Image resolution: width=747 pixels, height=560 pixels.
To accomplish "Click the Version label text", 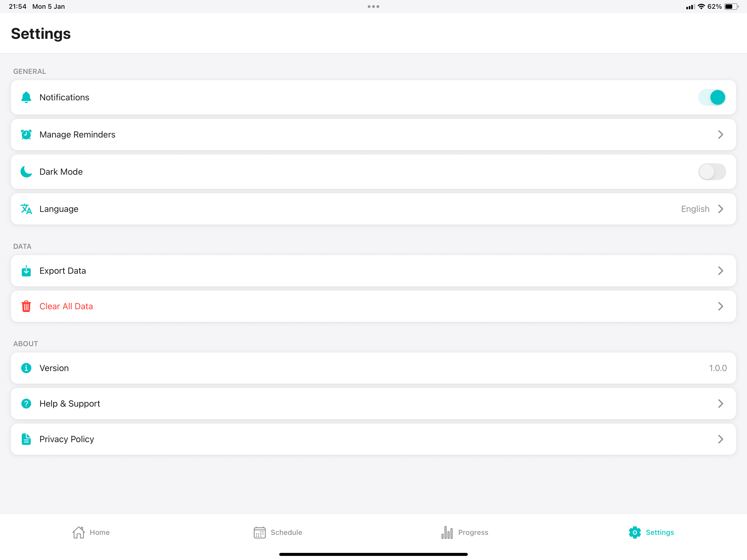I will pos(54,368).
